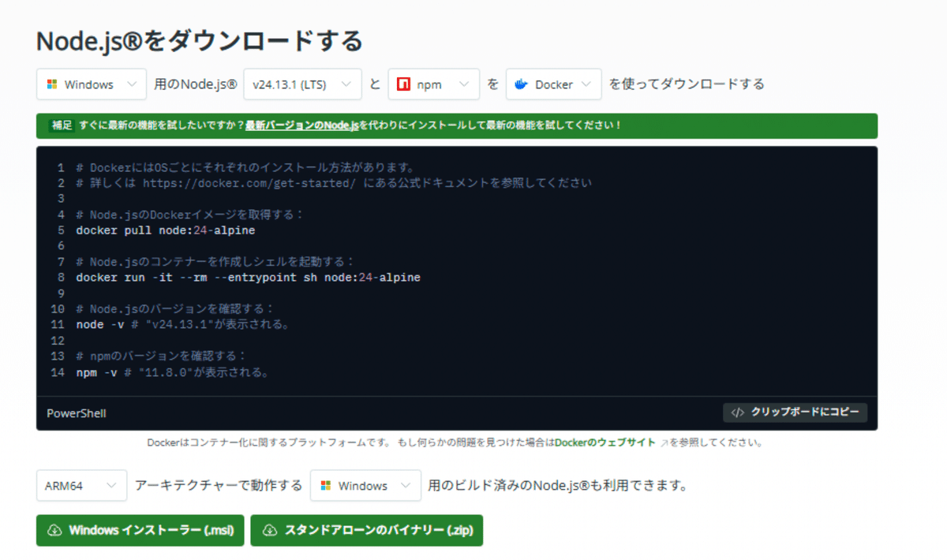Click the Windows インストーラー (.msi) button
Viewport: 947px width, 560px height.
140,530
